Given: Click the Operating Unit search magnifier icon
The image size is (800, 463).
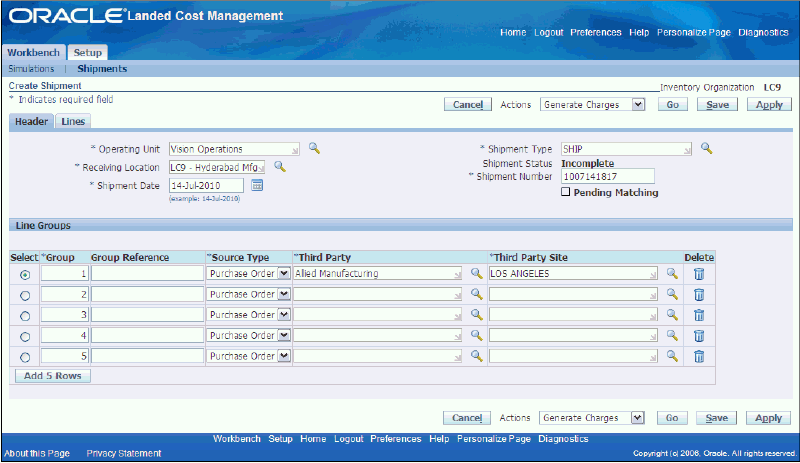Looking at the screenshot, I should click(x=314, y=149).
